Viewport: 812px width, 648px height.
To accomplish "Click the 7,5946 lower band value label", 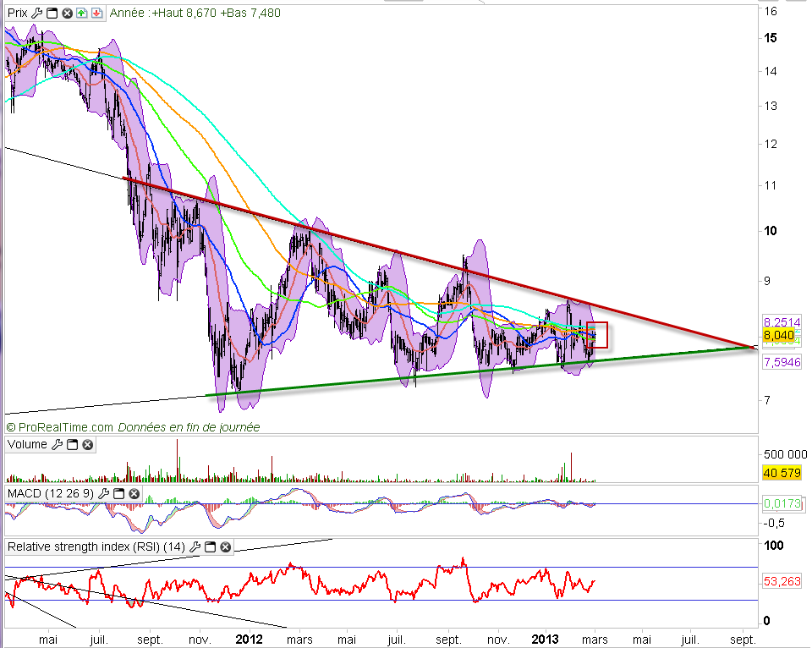I will [x=782, y=362].
